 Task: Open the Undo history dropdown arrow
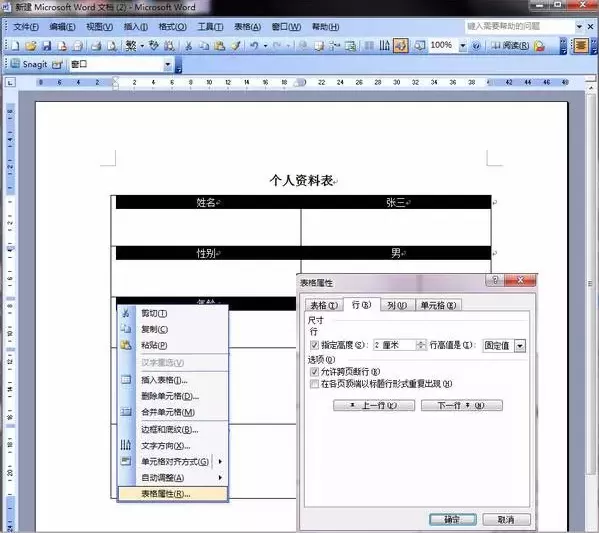(265, 46)
